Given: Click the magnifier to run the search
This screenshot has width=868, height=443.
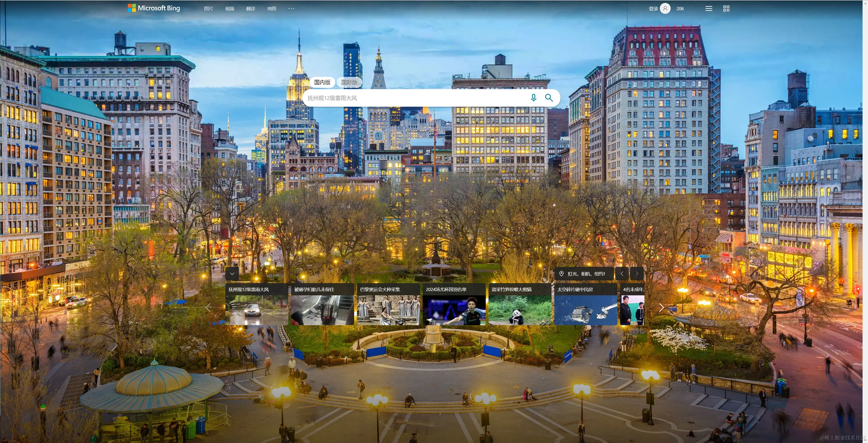Looking at the screenshot, I should (x=549, y=98).
